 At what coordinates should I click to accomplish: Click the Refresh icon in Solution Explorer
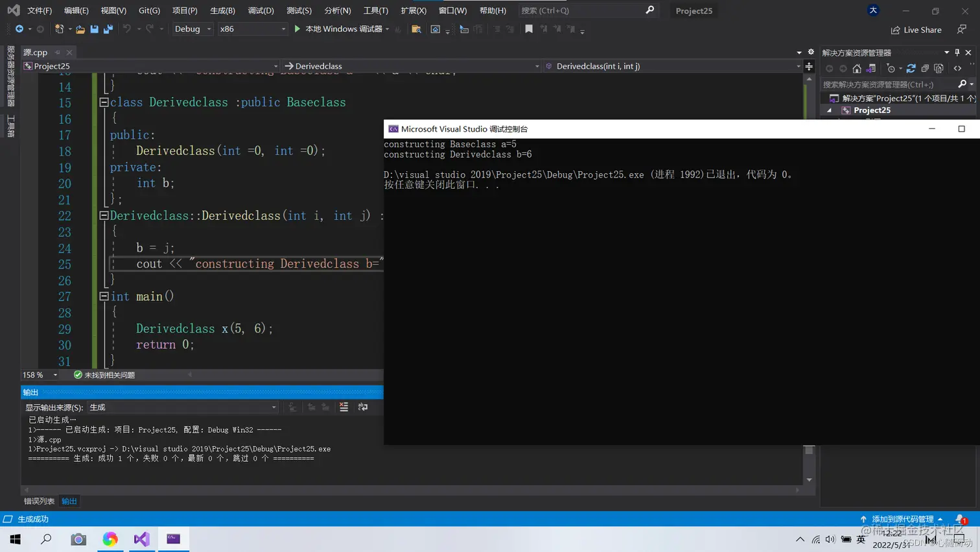(x=911, y=69)
